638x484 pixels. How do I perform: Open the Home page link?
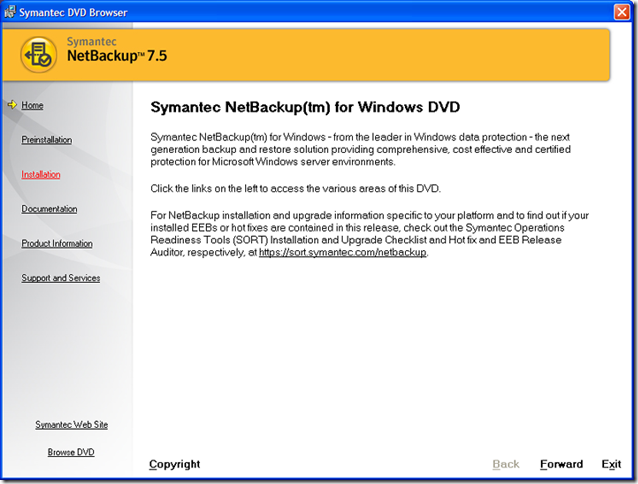(32, 105)
